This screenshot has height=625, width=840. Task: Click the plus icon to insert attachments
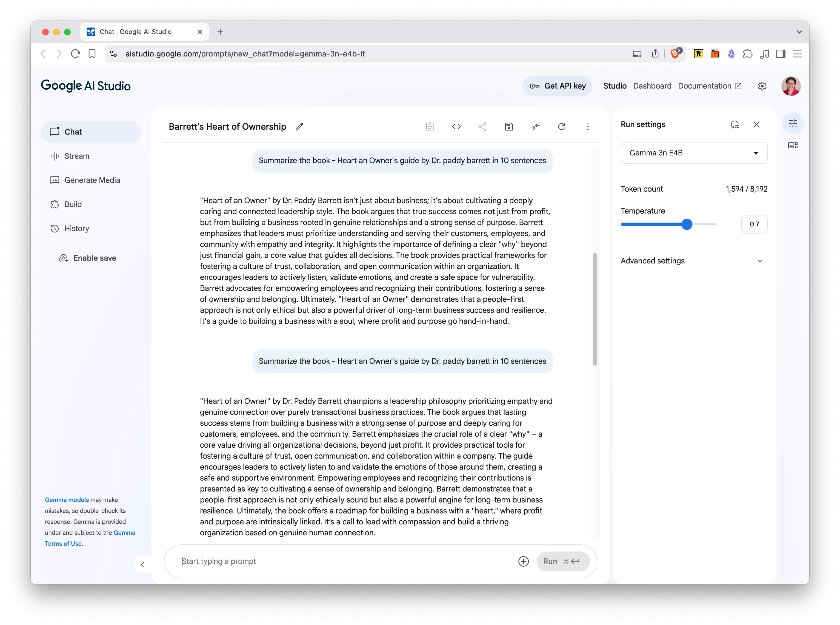point(523,561)
